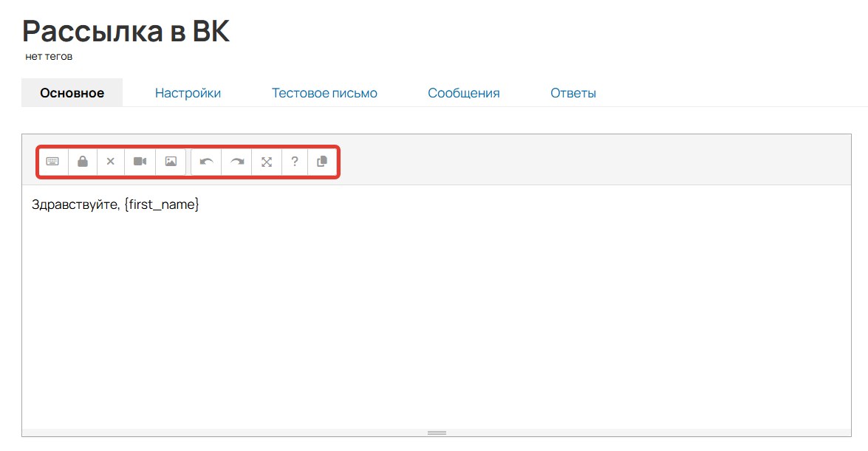
Task: Place cursor in the 'Здравствуйте, {first_name}' line
Action: coord(115,204)
